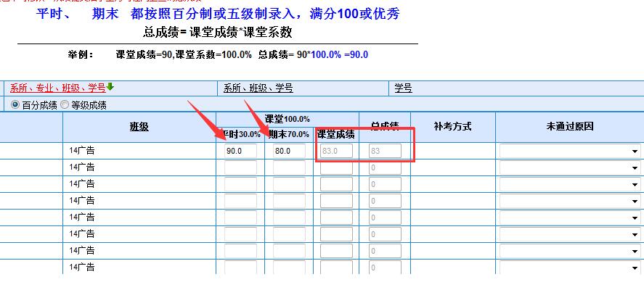Click 期末 field containing 80.0

tap(288, 152)
